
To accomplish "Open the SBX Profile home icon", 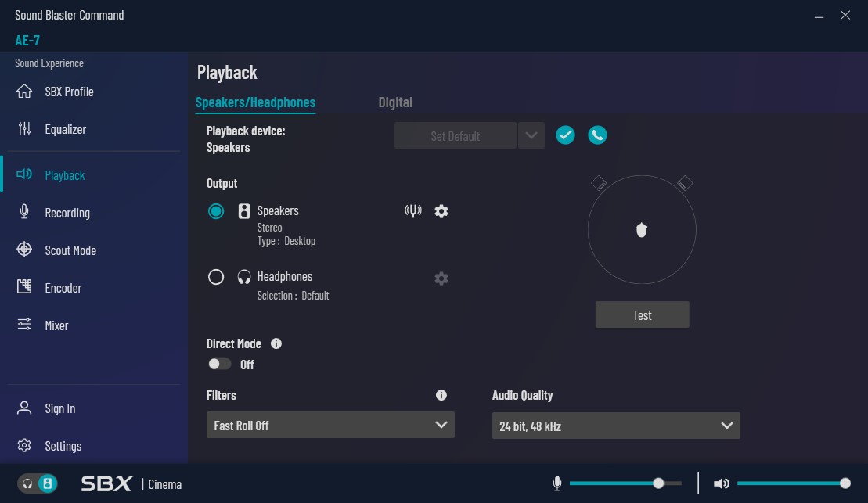I will pyautogui.click(x=24, y=92).
